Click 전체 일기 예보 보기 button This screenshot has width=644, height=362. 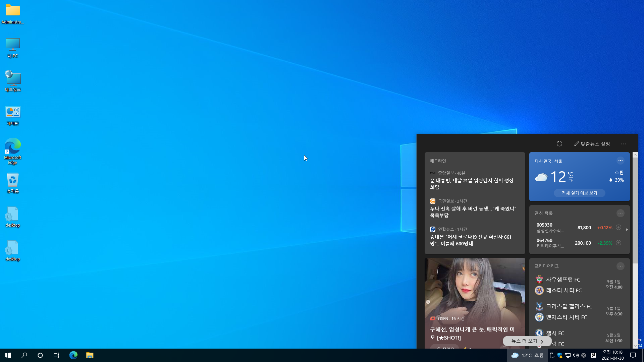579,193
